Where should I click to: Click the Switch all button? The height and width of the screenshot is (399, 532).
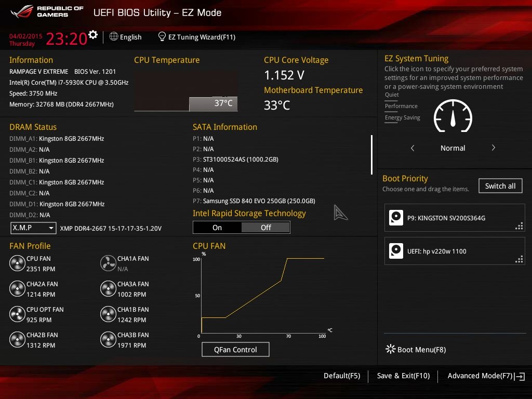(500, 186)
